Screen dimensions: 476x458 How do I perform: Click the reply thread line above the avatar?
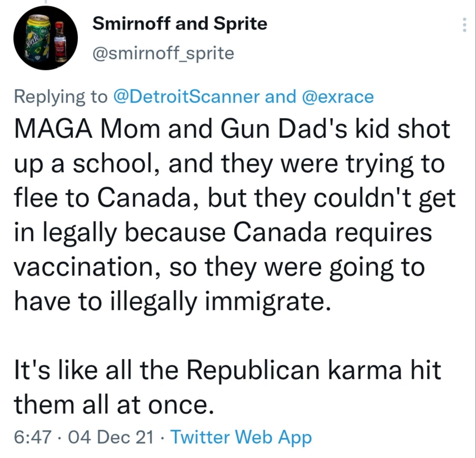tap(45, 2)
